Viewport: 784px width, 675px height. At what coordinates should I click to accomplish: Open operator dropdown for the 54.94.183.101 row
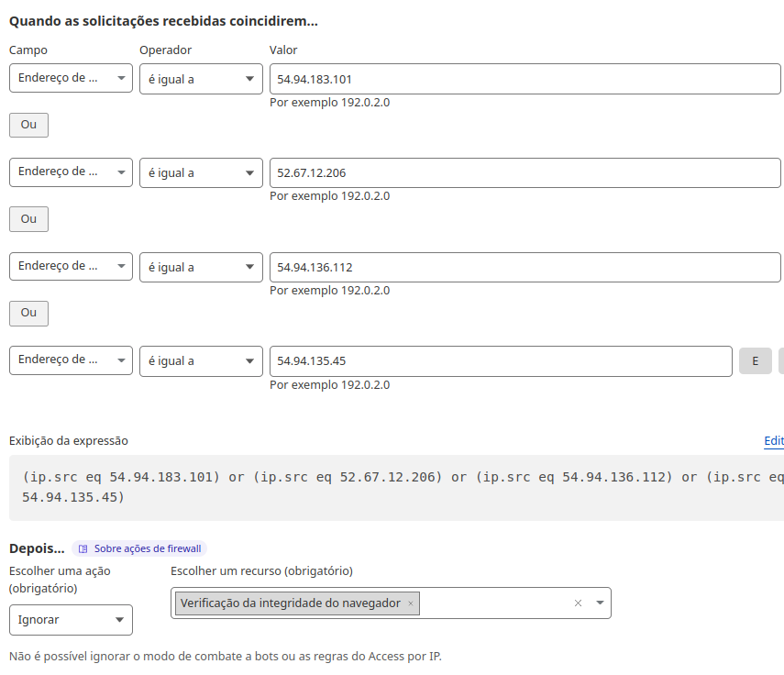coord(201,79)
